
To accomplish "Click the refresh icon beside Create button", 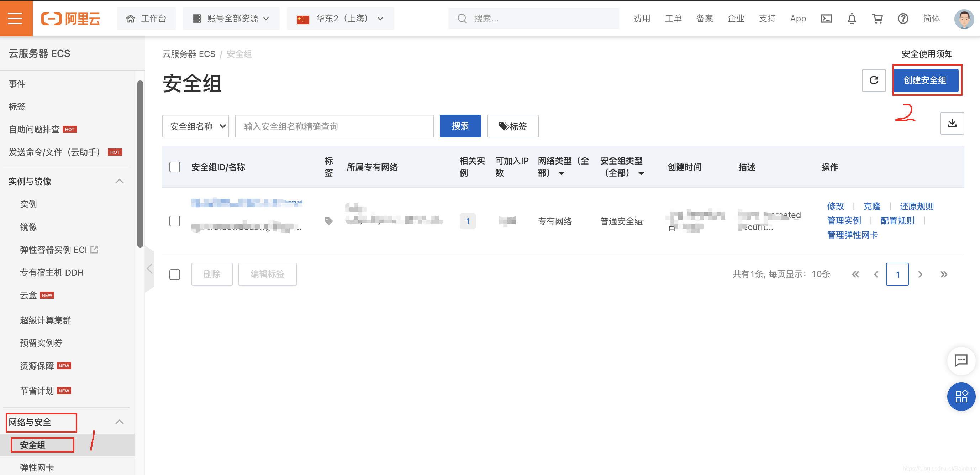I will pyautogui.click(x=874, y=80).
